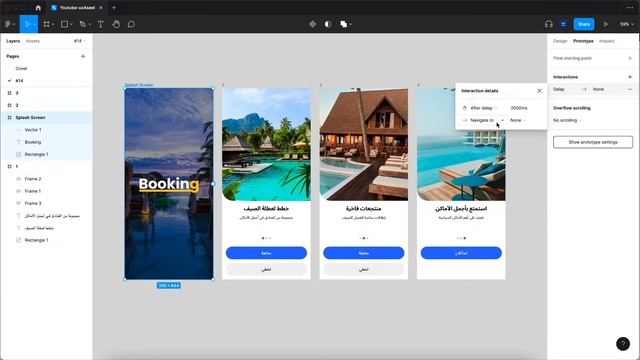The width and height of the screenshot is (640, 360).
Task: Open the top-right more options menu
Action: pyautogui.click(x=630, y=7)
